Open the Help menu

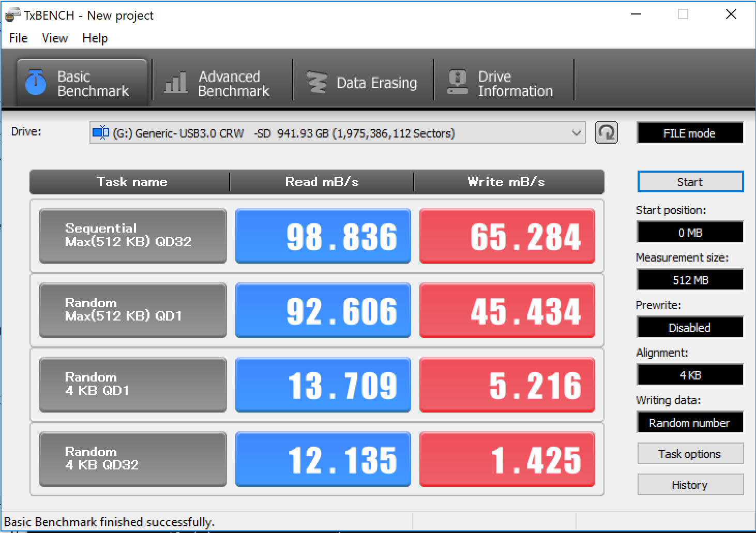point(95,38)
